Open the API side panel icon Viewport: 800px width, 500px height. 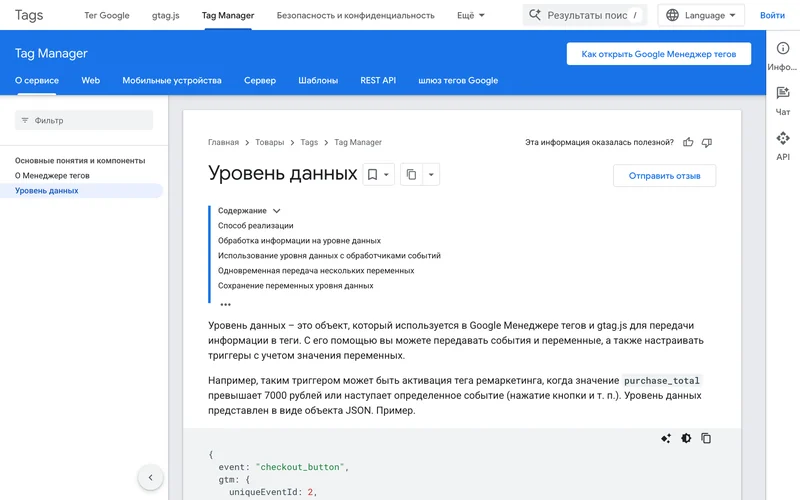pyautogui.click(x=783, y=138)
